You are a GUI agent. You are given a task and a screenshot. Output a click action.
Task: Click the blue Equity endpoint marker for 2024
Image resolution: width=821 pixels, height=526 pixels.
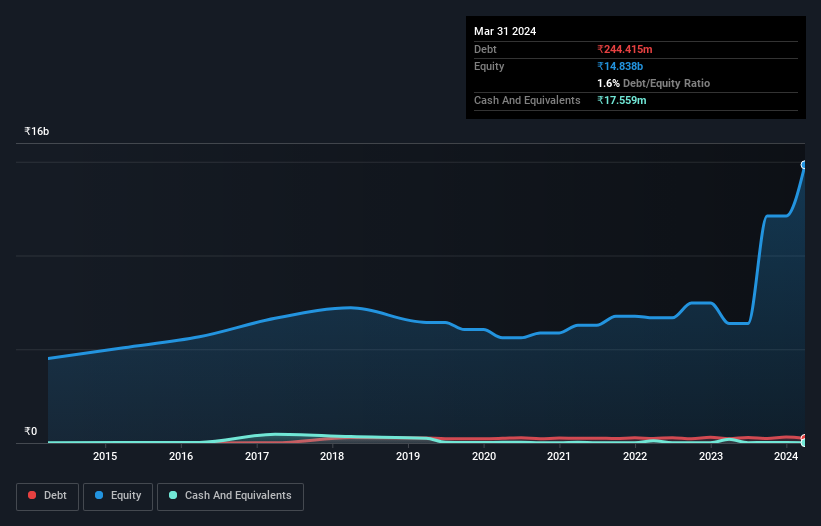pyautogui.click(x=804, y=165)
